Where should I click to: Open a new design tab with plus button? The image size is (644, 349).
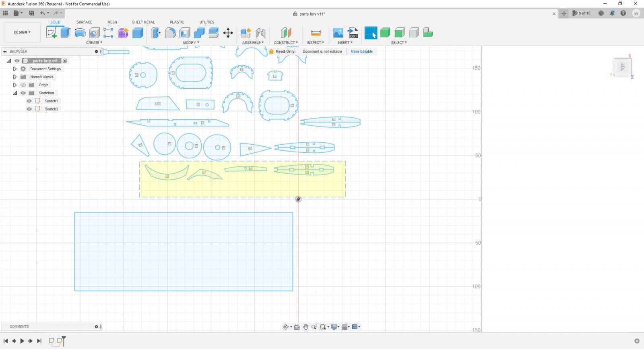[564, 14]
